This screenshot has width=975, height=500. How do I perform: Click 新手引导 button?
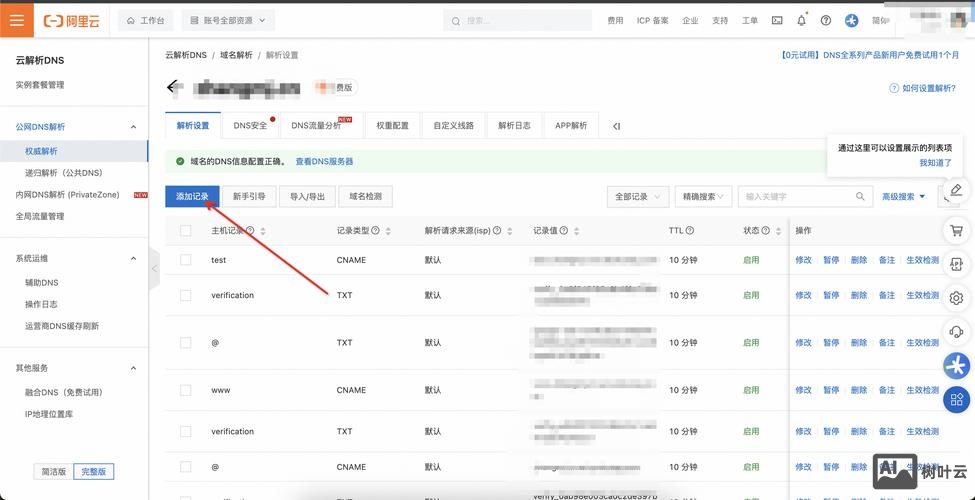click(x=249, y=197)
